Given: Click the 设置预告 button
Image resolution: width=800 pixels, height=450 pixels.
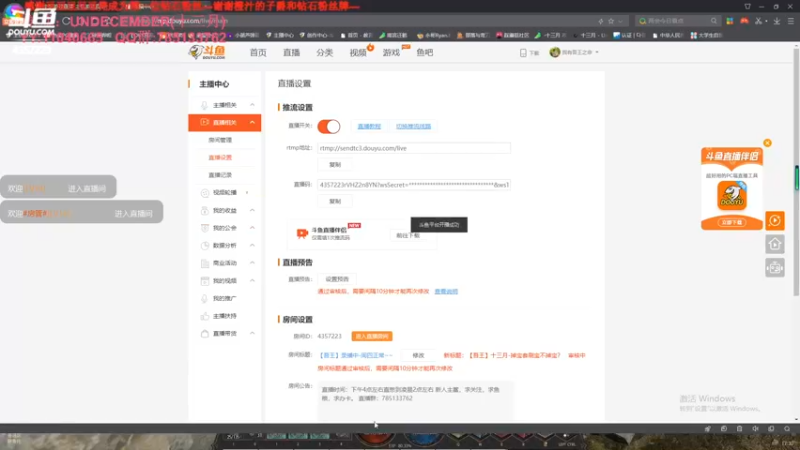Looking at the screenshot, I should click(x=337, y=279).
